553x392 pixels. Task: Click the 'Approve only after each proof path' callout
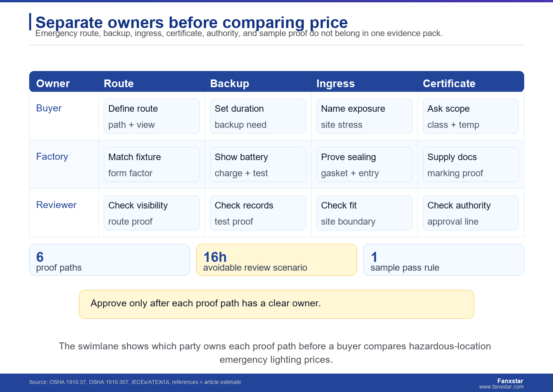coord(276,304)
